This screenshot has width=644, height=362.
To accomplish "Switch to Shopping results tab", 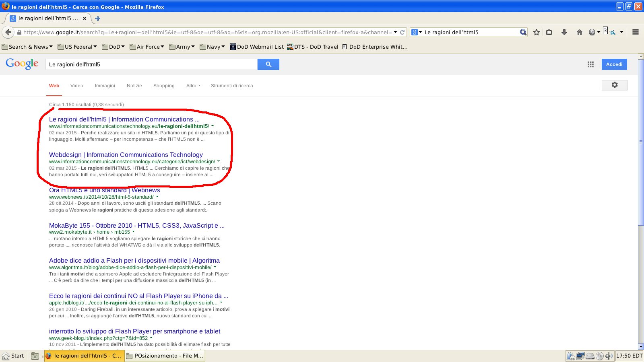I will 164,86.
